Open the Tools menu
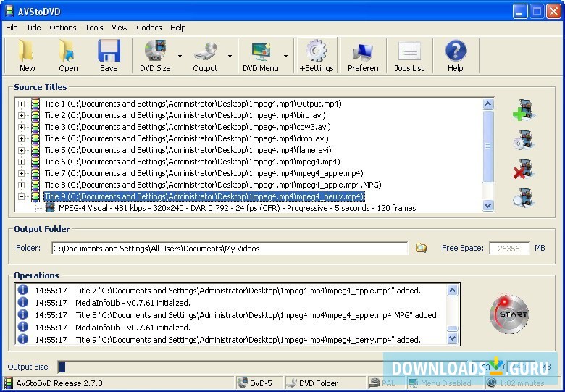 (94, 28)
